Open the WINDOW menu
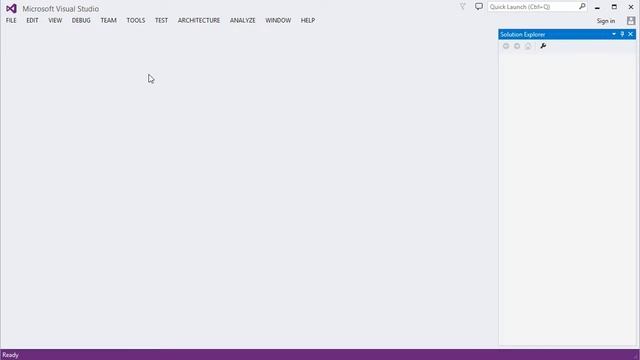The width and height of the screenshot is (640, 360). [x=278, y=20]
